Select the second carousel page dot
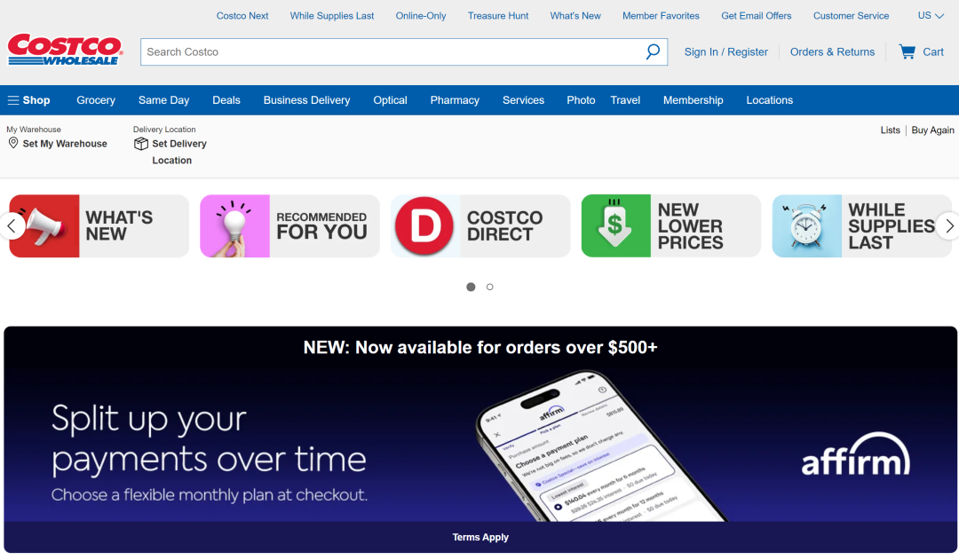Viewport: 959px width, 560px height. tap(490, 287)
